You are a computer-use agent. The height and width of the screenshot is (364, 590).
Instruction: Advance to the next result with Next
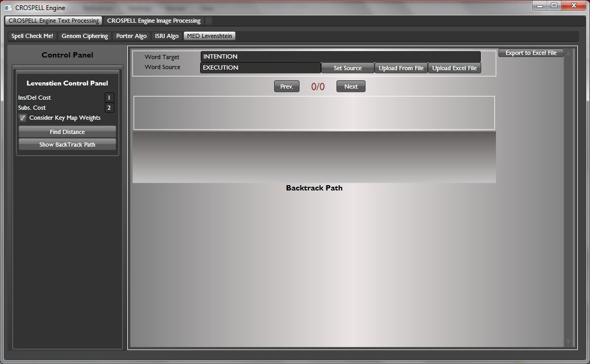pyautogui.click(x=351, y=87)
